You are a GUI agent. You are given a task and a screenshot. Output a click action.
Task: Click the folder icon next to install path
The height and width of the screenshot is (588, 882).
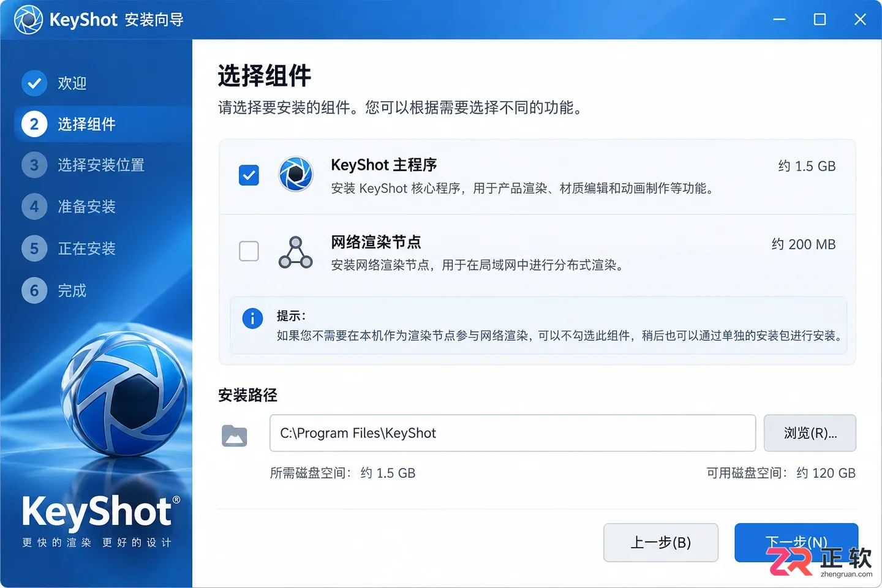coord(235,435)
